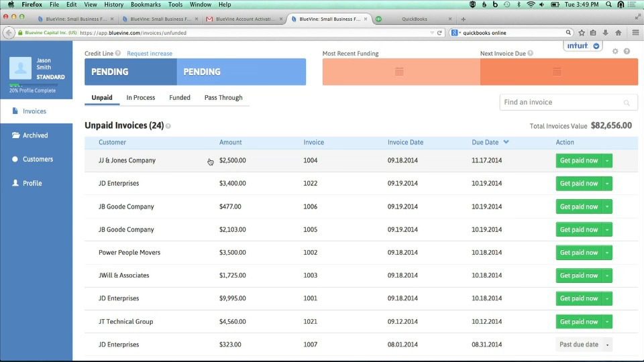Click the browser search magnifier icon

(x=568, y=32)
